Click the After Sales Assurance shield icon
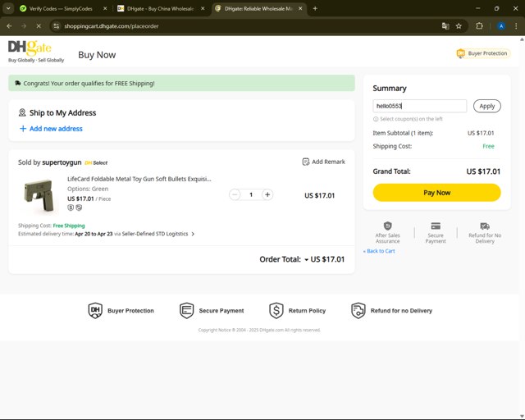 pos(388,226)
